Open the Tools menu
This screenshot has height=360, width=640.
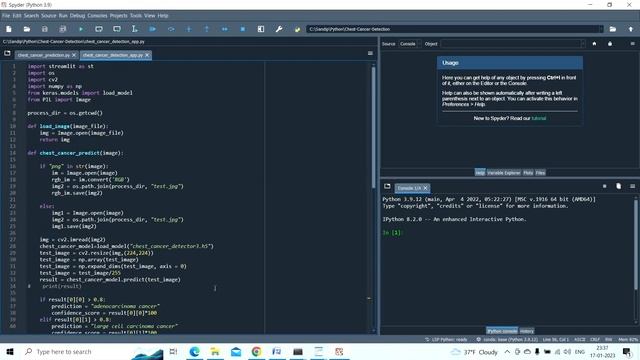coord(136,16)
